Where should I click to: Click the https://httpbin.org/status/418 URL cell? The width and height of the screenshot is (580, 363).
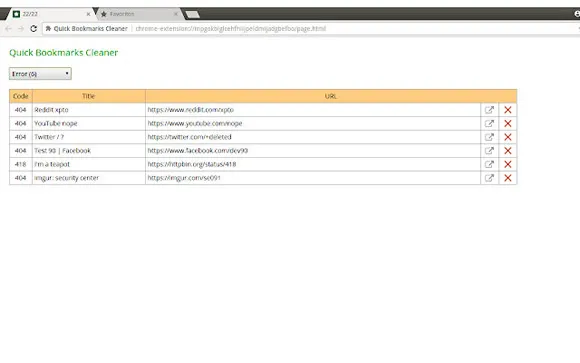pos(313,164)
